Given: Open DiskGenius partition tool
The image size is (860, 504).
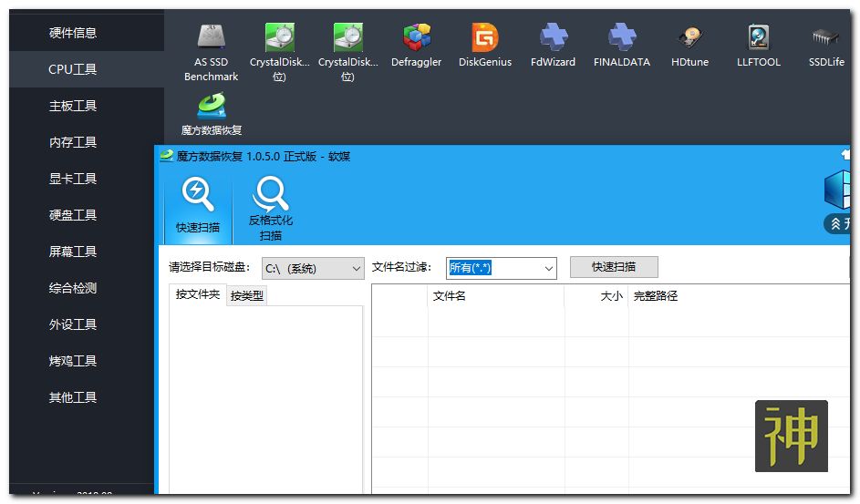Looking at the screenshot, I should (x=485, y=46).
